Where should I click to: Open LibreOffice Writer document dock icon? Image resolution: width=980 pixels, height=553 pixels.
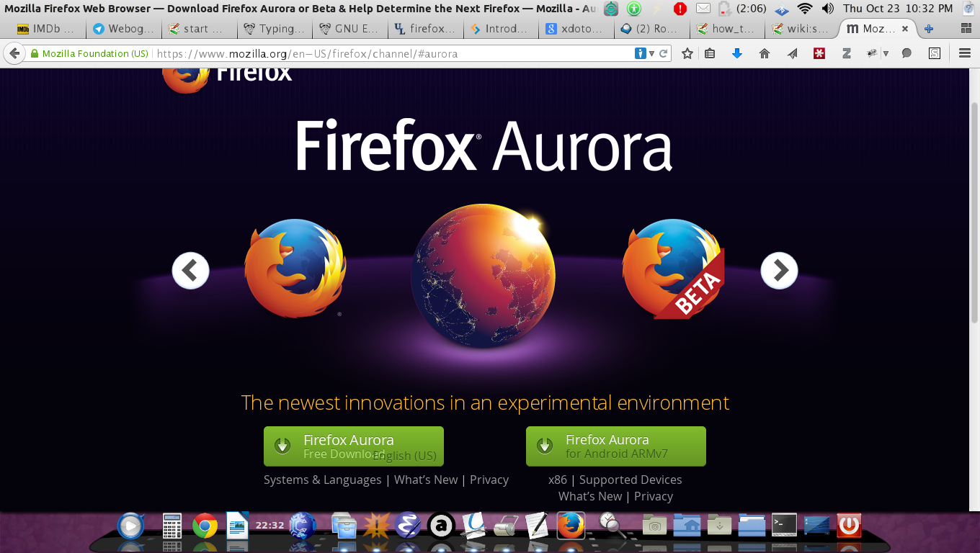pyautogui.click(x=237, y=526)
